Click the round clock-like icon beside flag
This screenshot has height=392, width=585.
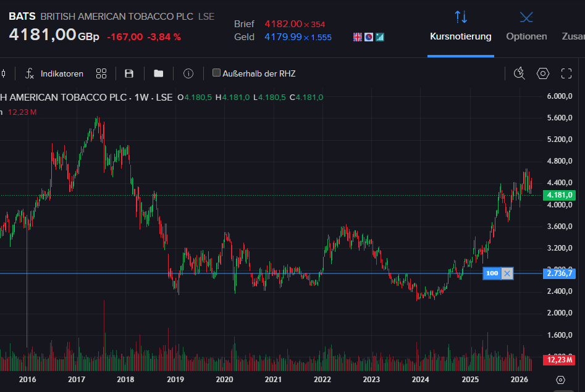point(369,37)
